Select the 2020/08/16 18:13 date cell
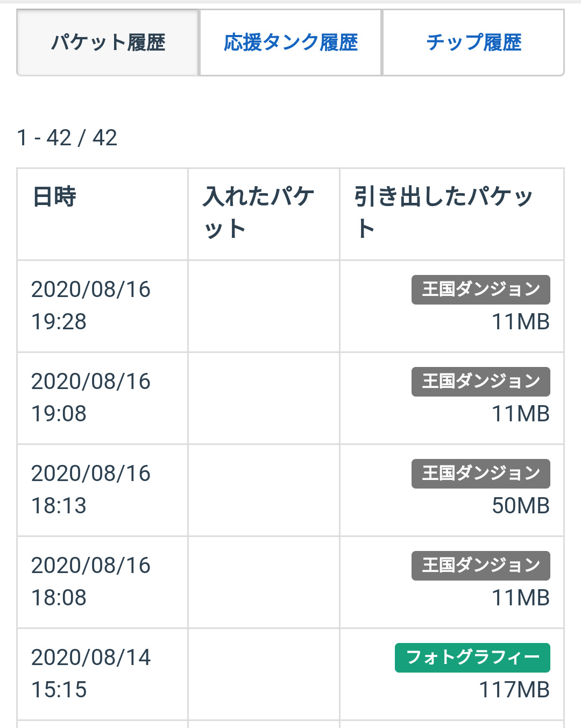 (x=90, y=490)
